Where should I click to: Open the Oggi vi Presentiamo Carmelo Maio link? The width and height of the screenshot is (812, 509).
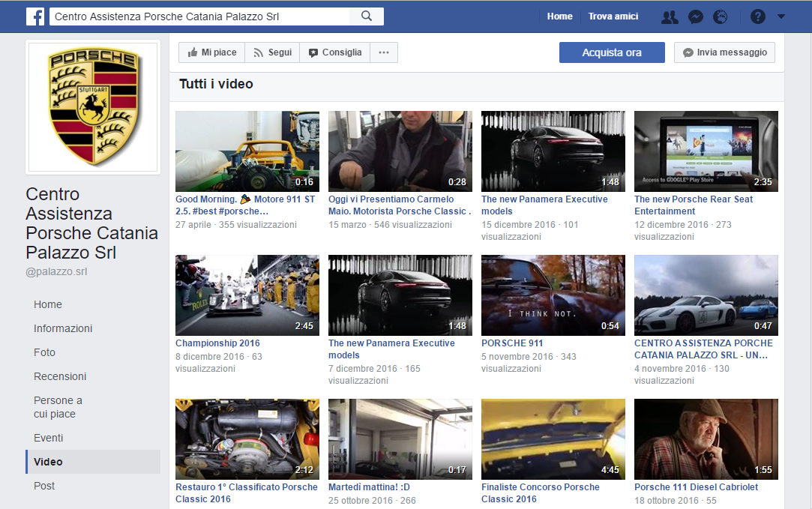pyautogui.click(x=400, y=205)
